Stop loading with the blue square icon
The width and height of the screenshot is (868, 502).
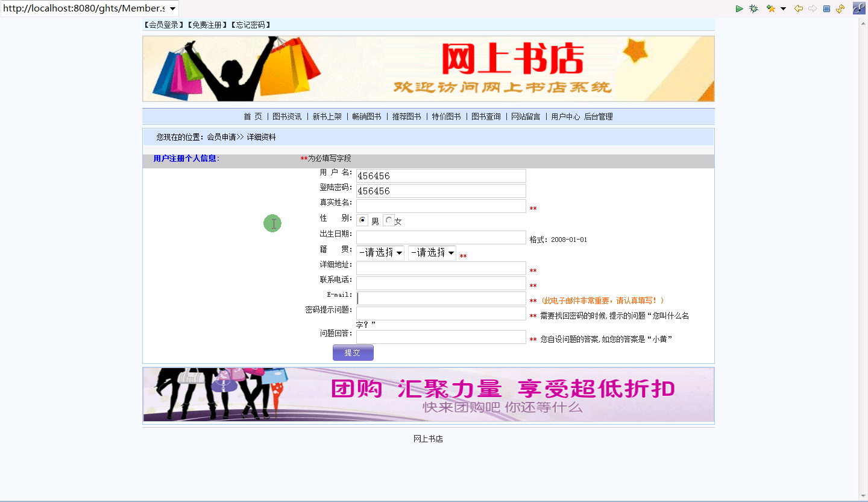826,8
